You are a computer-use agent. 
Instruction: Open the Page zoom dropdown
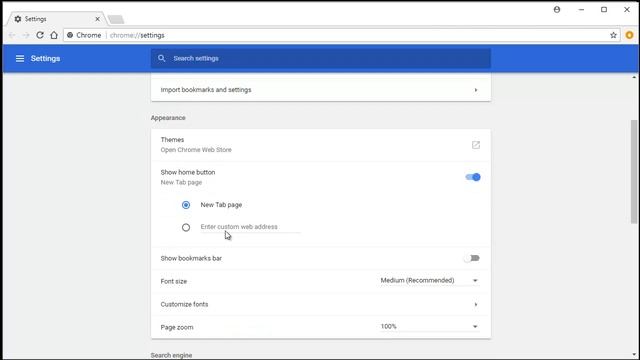click(x=429, y=327)
